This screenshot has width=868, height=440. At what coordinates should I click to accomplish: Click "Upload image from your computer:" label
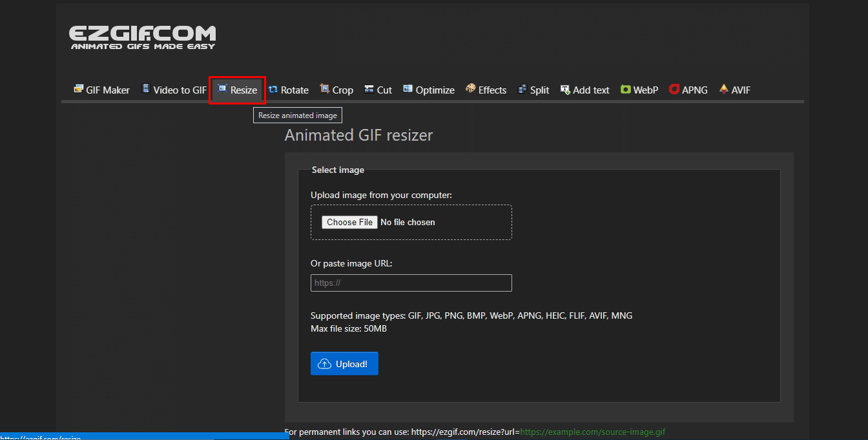coord(381,195)
